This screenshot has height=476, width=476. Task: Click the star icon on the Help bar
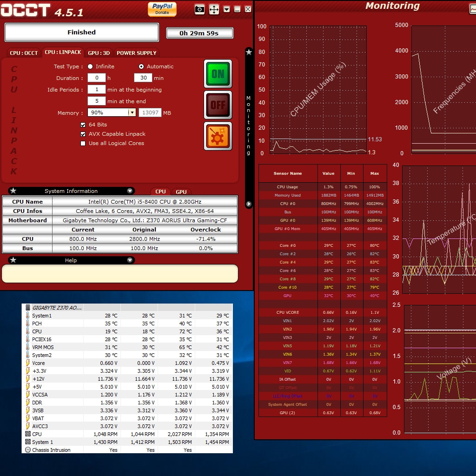[13, 260]
